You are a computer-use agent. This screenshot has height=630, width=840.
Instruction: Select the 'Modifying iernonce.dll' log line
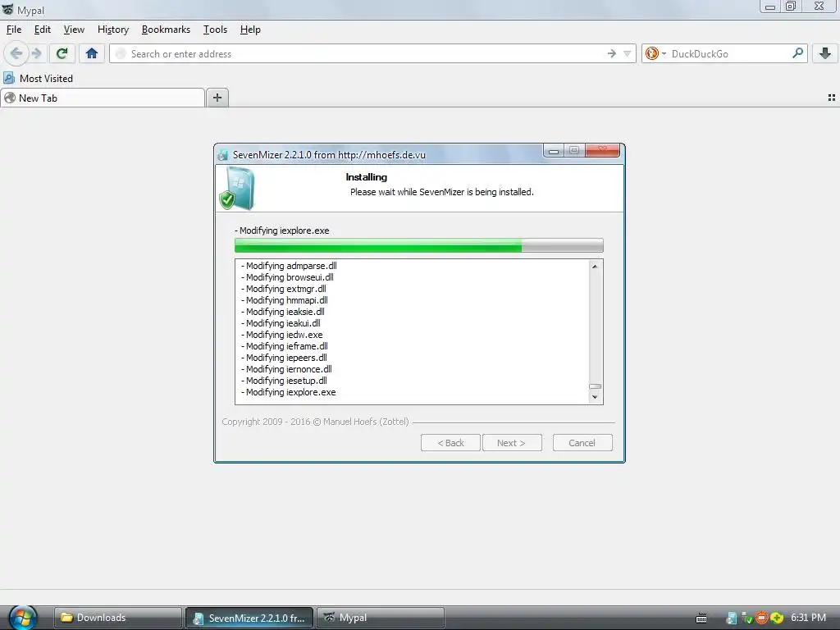click(x=286, y=369)
